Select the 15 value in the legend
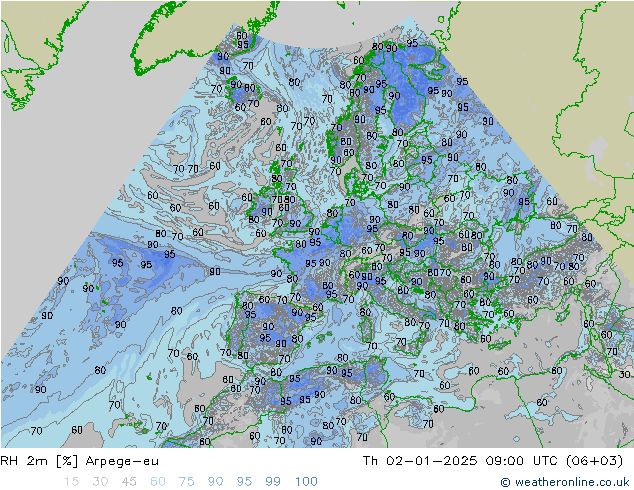Viewport: 634px width, 490px height. [71, 482]
